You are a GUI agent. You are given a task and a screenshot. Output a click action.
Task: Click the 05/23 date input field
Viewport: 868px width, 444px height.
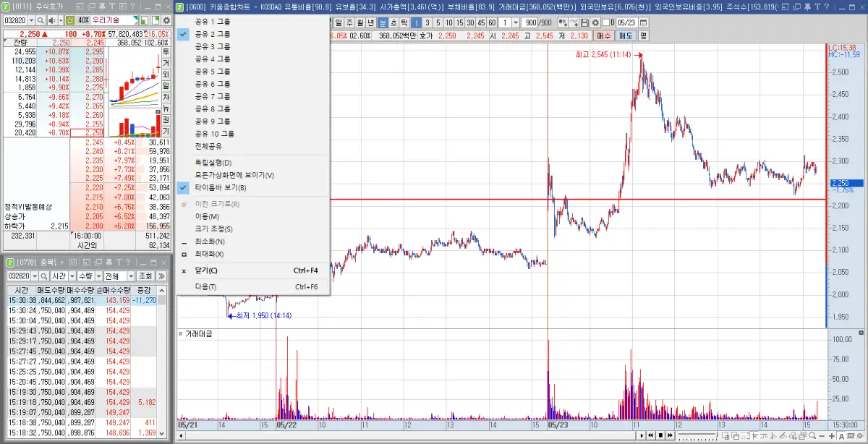point(626,22)
